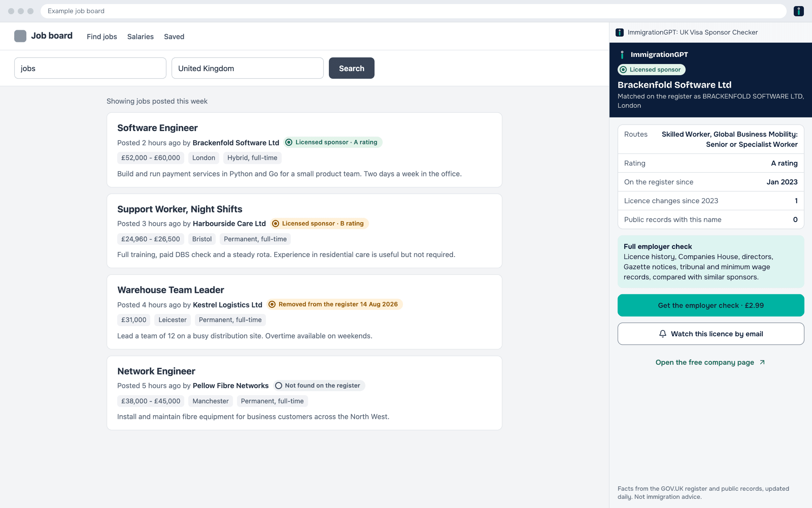
Task: Click the Brackenfold Software Ltd panel heading
Action: click(x=674, y=85)
